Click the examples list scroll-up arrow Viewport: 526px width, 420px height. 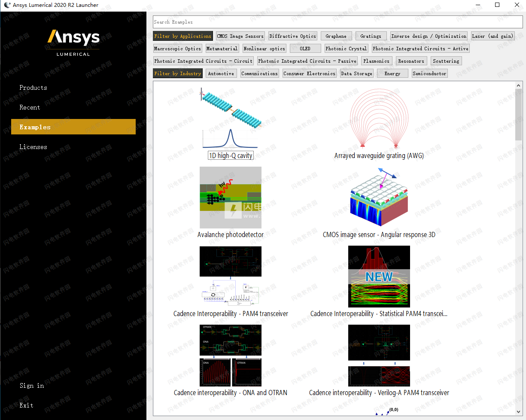coord(519,85)
